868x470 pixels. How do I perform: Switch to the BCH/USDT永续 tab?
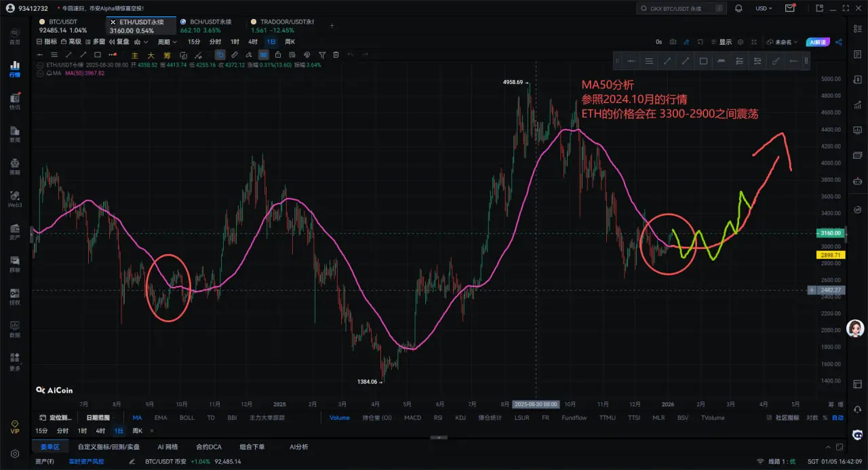coord(210,26)
